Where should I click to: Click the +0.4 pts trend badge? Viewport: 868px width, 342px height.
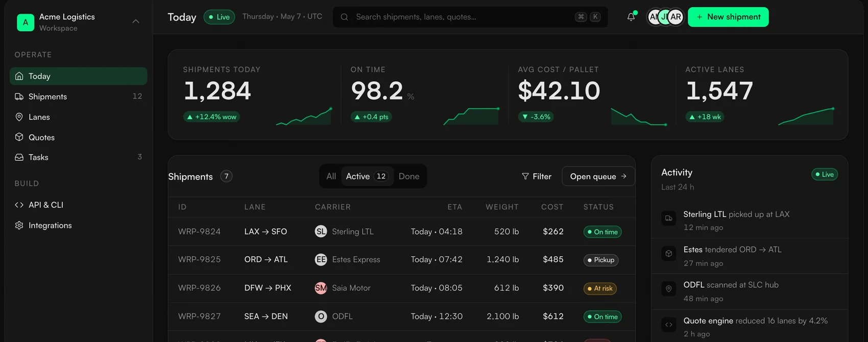click(x=371, y=117)
